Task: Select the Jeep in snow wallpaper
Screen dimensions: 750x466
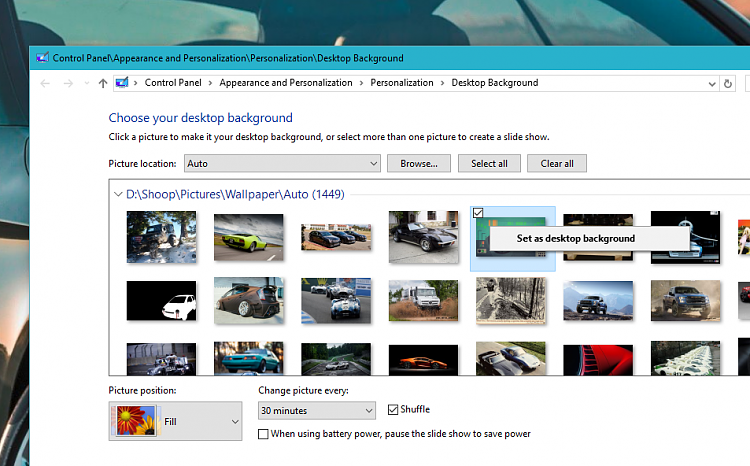Action: pyautogui.click(x=161, y=237)
